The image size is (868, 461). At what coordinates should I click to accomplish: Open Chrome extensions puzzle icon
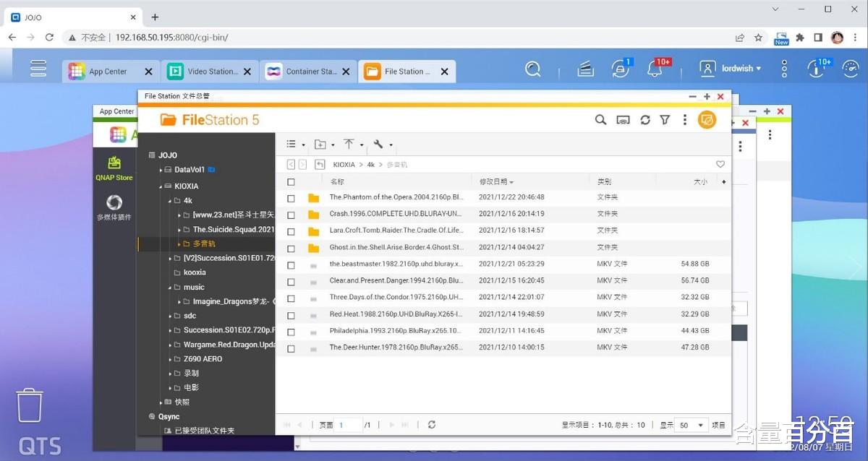799,37
